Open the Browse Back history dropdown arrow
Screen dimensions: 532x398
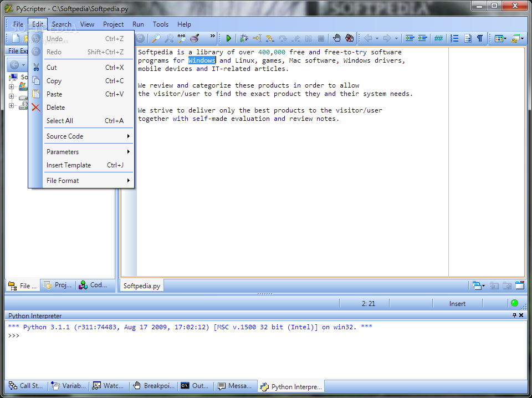pos(377,39)
